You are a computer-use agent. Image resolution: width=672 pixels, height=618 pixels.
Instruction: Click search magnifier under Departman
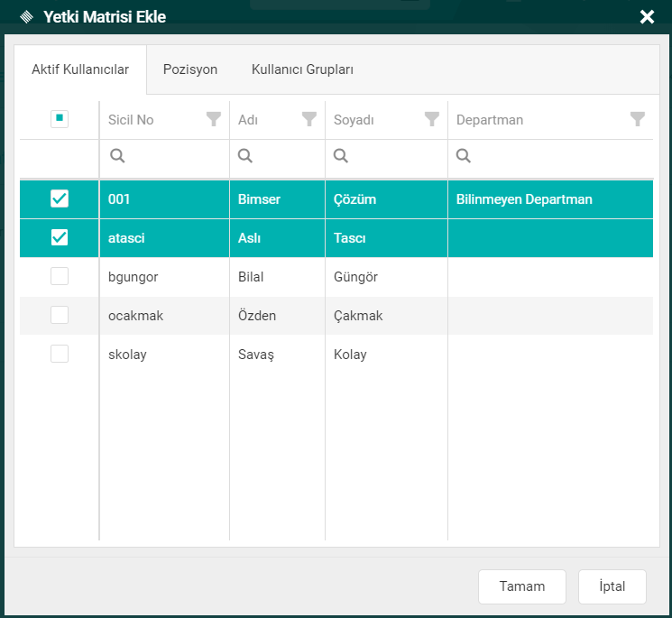464,156
